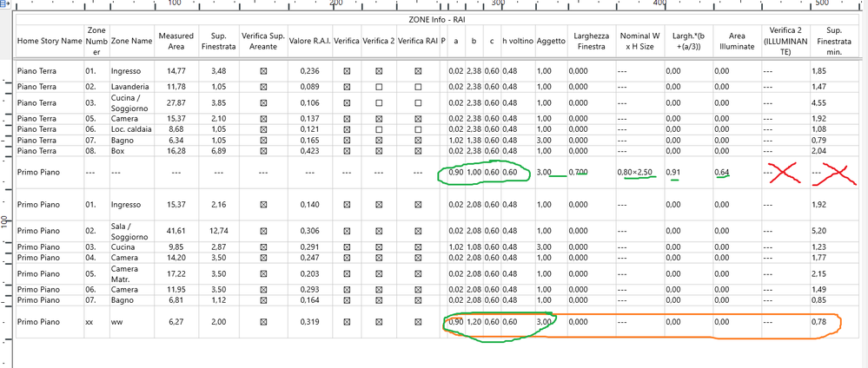The image size is (868, 368).
Task: Select the 'Lavanderia' zone name cell
Action: (129, 87)
